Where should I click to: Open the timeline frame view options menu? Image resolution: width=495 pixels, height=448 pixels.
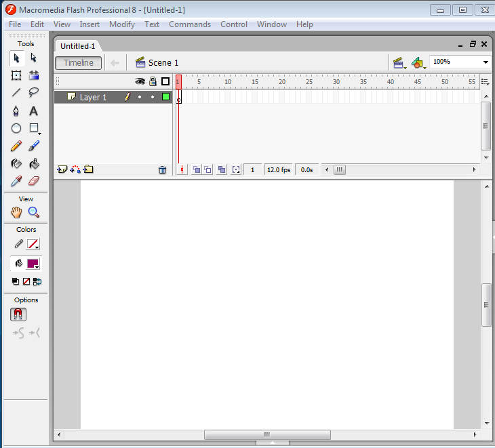pyautogui.click(x=486, y=82)
